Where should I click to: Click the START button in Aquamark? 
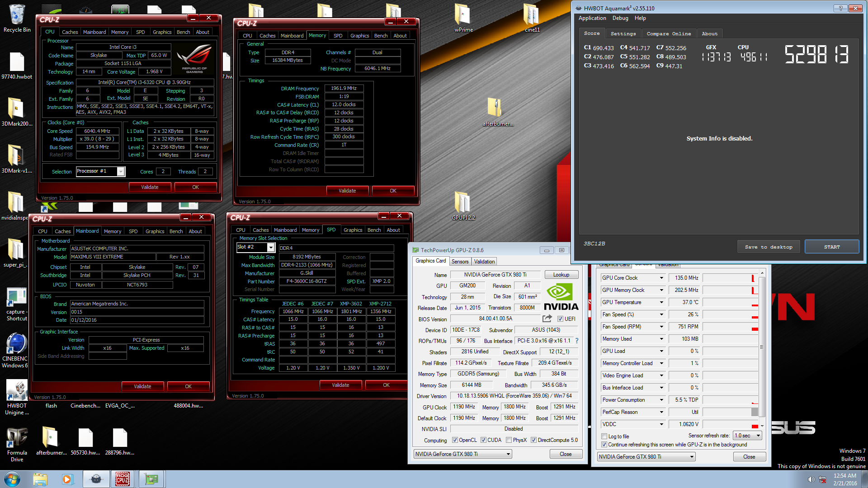coord(832,247)
